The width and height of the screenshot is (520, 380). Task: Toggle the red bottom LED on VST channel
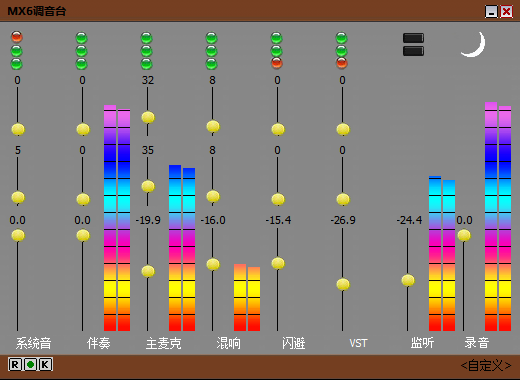point(342,63)
